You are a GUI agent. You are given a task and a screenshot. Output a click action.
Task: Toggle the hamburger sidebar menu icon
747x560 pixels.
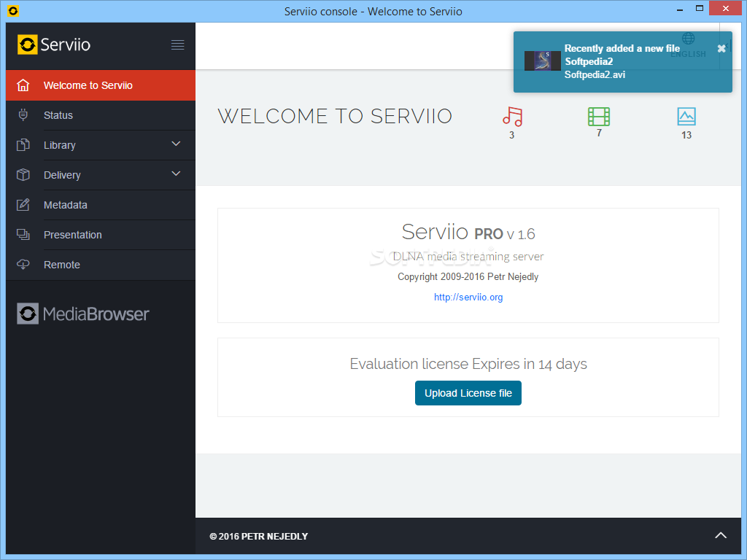coord(178,44)
